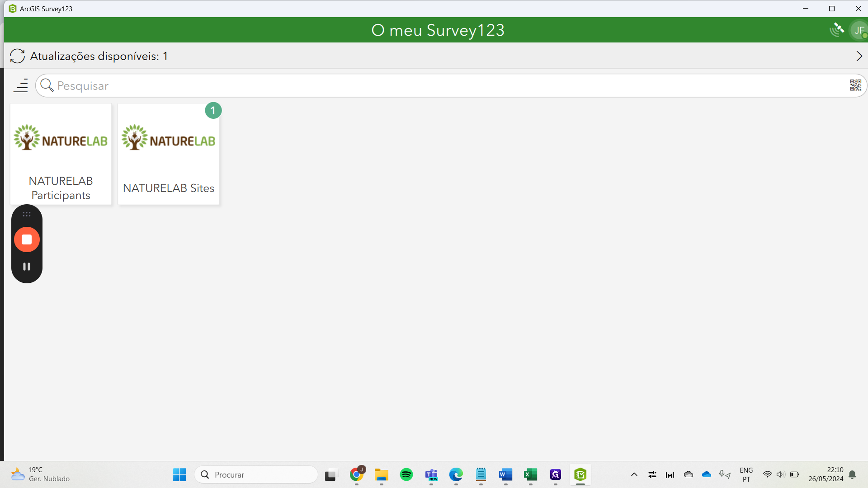Pause the screen recording
The image size is (868, 488).
27,267
